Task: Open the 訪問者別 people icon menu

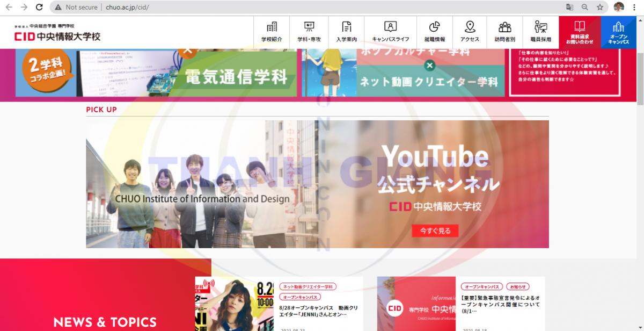Action: [x=504, y=32]
